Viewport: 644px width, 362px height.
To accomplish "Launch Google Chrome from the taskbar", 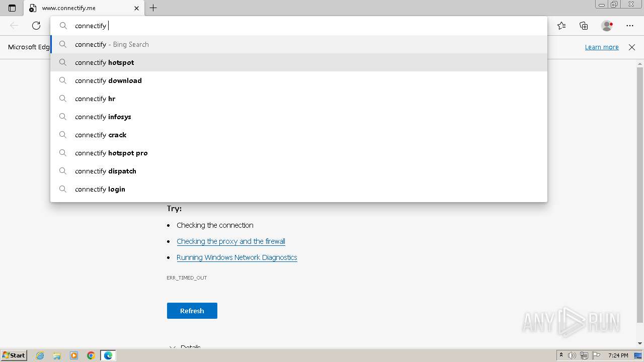I will coord(91,355).
